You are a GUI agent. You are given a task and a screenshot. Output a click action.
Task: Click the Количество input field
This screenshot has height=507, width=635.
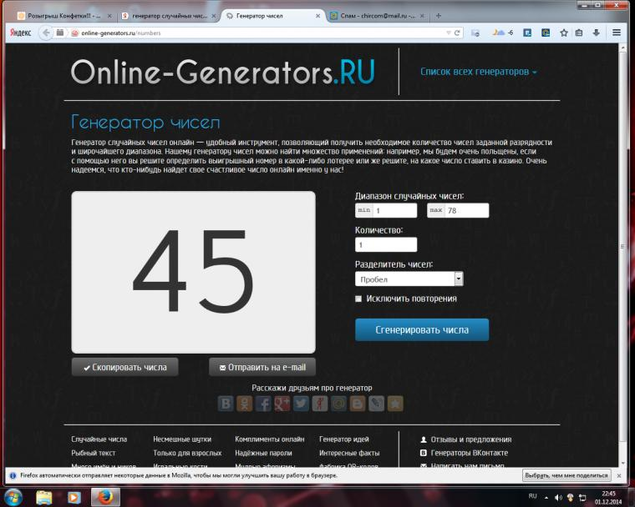tap(386, 245)
